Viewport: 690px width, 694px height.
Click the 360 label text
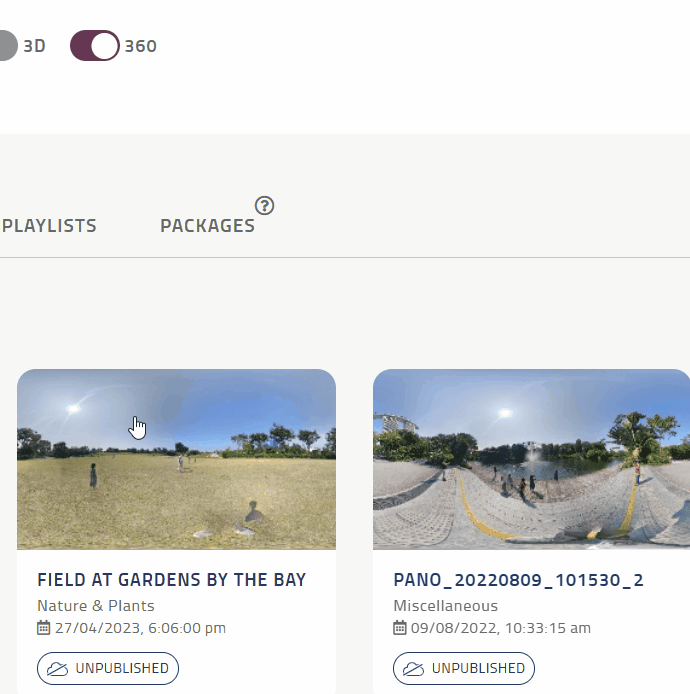click(x=140, y=46)
